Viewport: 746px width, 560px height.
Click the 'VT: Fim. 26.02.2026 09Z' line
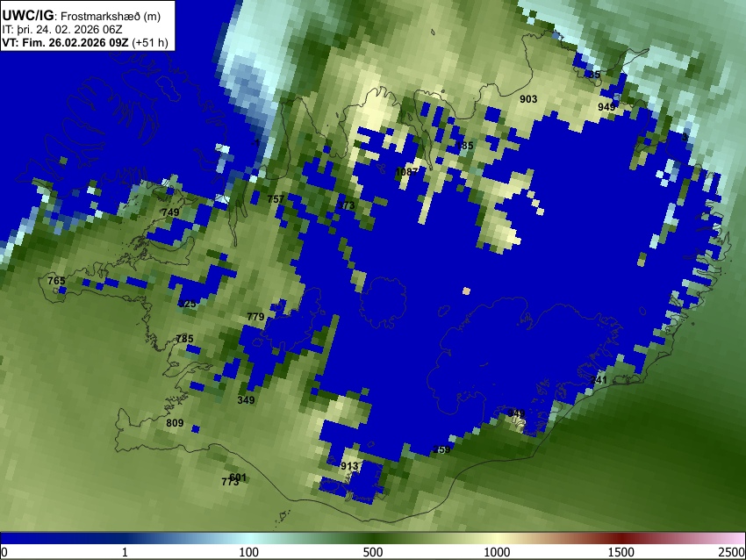coord(65,42)
